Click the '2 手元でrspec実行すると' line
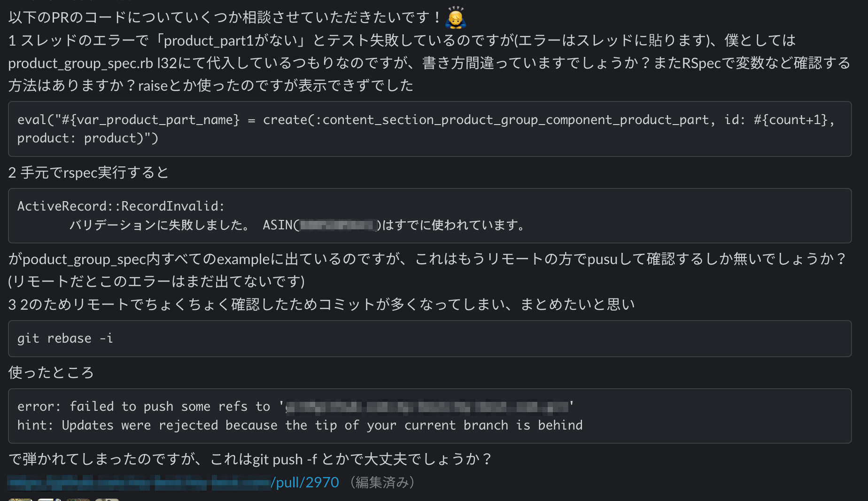The height and width of the screenshot is (501, 868). [x=88, y=173]
